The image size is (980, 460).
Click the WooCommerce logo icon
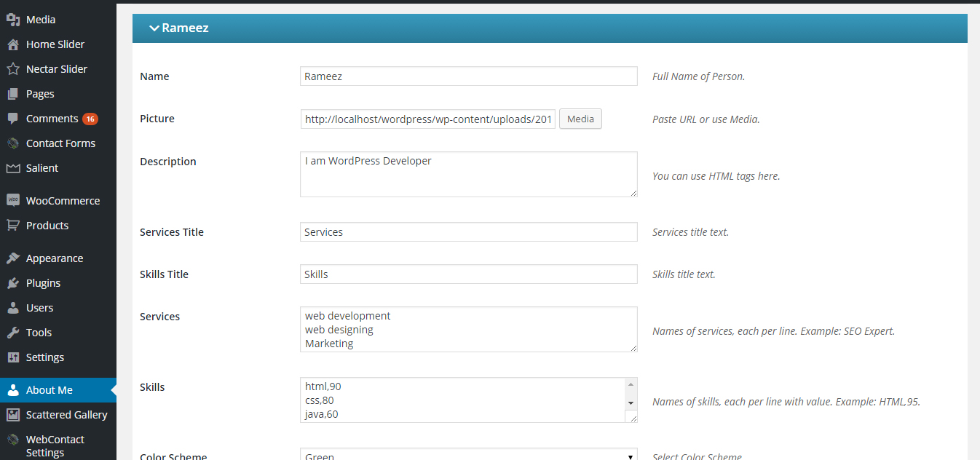12,200
